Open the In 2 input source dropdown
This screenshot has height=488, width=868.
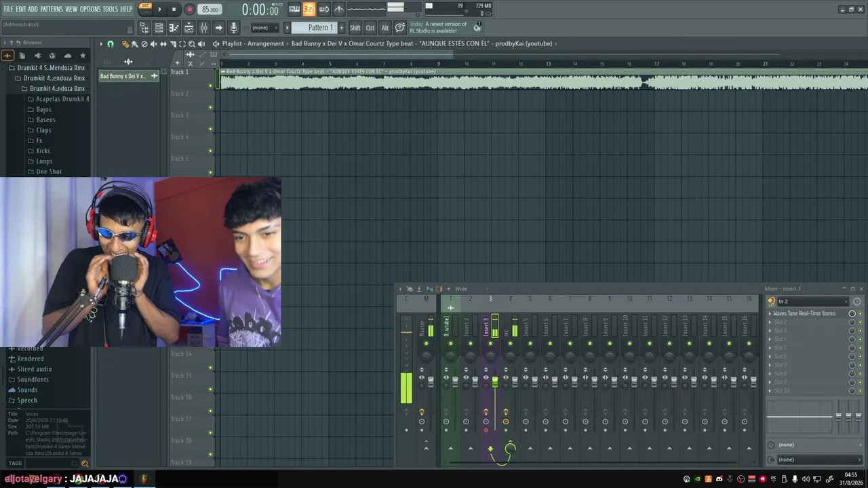pyautogui.click(x=812, y=302)
